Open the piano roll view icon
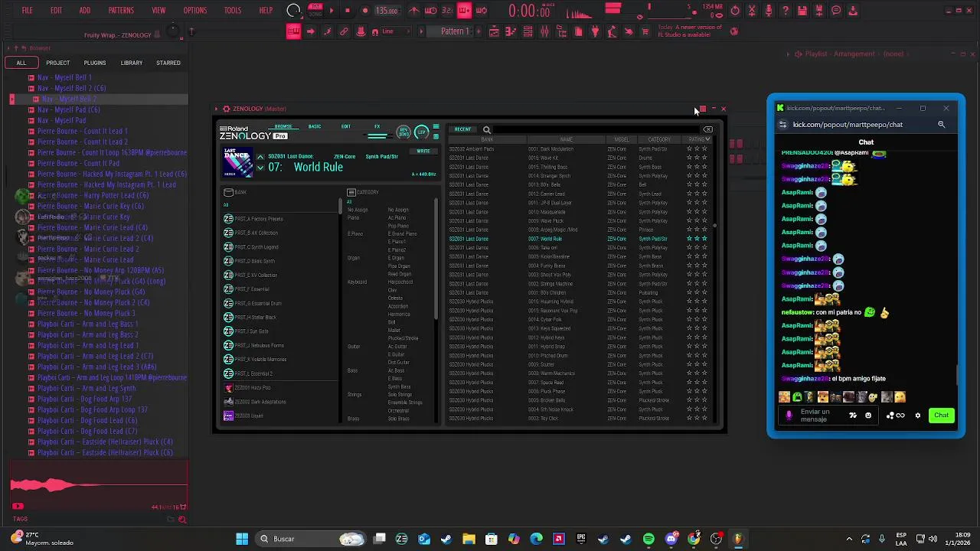980x551 pixels. pos(511,31)
